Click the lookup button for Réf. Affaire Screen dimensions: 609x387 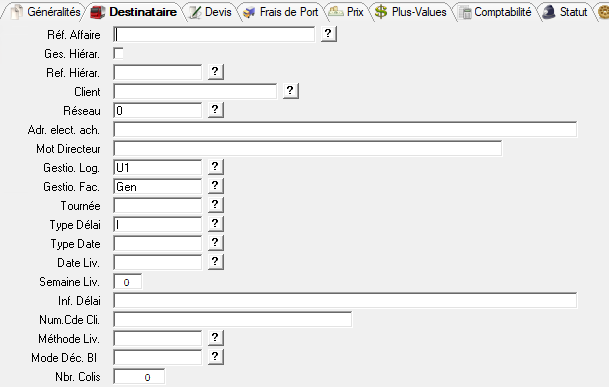click(329, 34)
